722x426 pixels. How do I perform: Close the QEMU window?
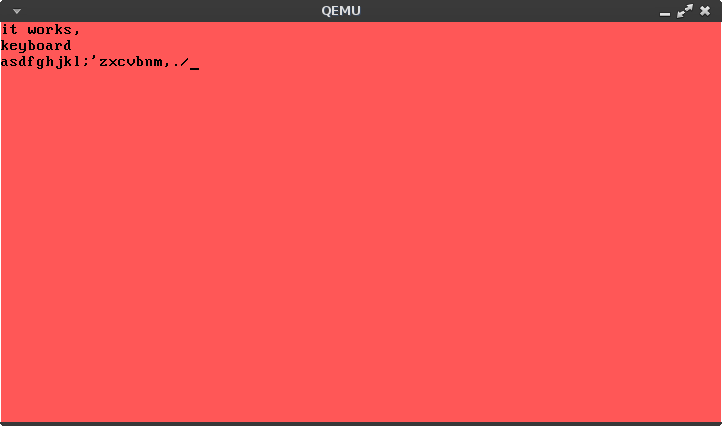(705, 11)
